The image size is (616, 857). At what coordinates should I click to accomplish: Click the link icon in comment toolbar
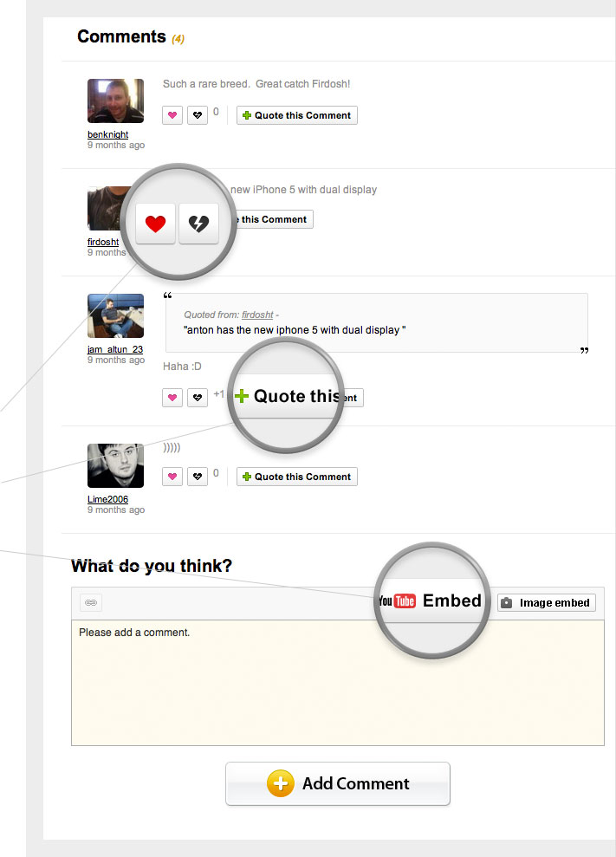[x=91, y=603]
